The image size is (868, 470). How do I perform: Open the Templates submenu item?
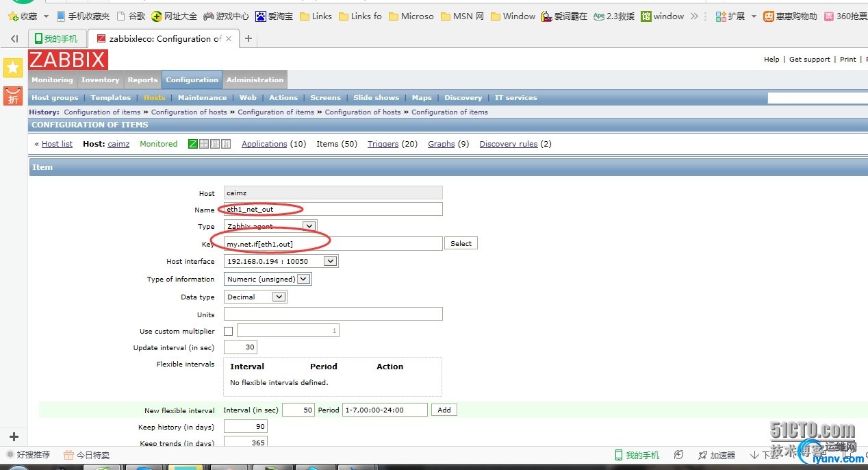pos(110,98)
